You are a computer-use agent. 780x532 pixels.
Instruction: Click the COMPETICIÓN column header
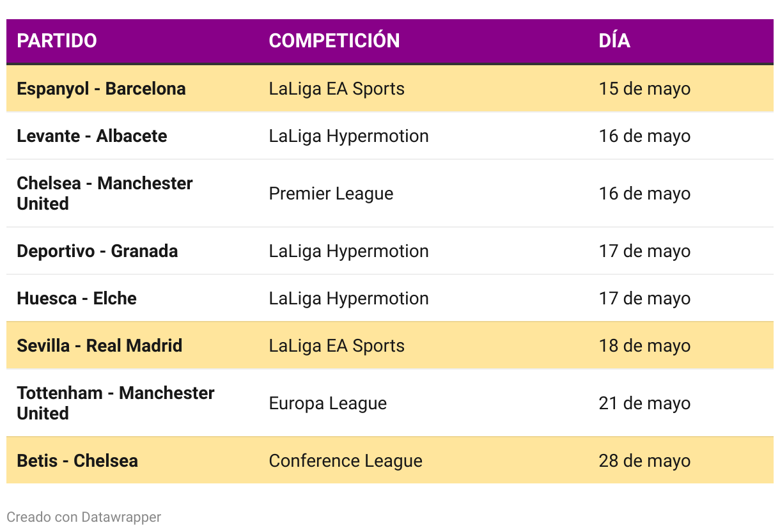[334, 41]
